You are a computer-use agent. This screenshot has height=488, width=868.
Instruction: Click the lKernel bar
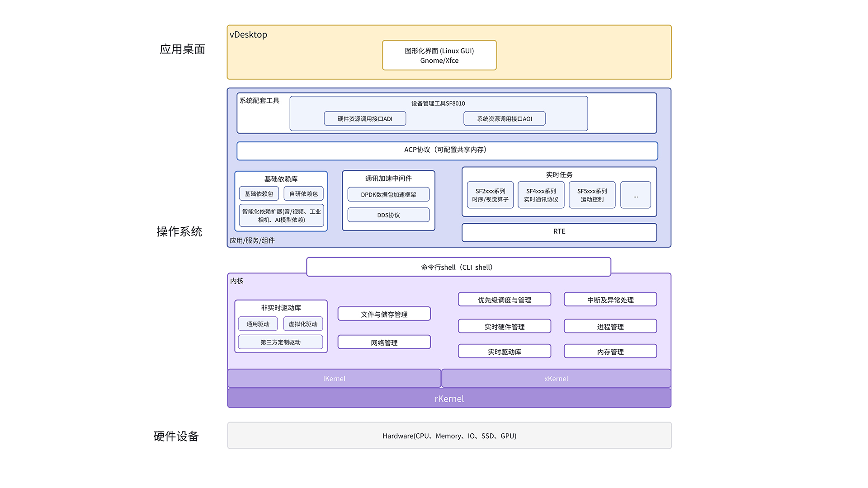(x=334, y=379)
